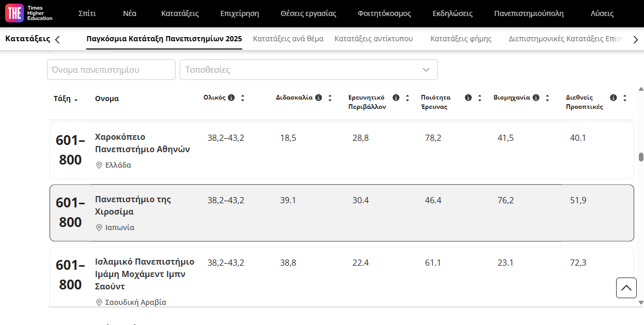Sort table by Βιομηχανία score
The width and height of the screenshot is (644, 325).
[547, 98]
